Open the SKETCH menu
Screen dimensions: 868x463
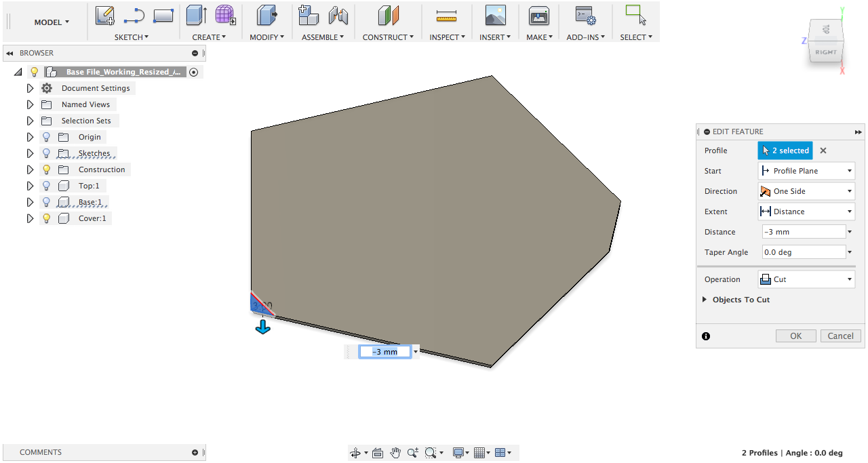click(x=131, y=37)
